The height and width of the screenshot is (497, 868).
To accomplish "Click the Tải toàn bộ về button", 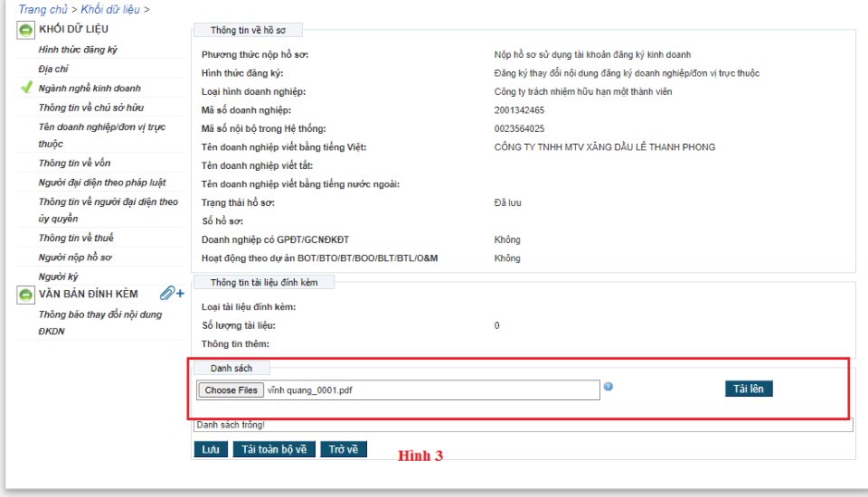I will [x=274, y=449].
